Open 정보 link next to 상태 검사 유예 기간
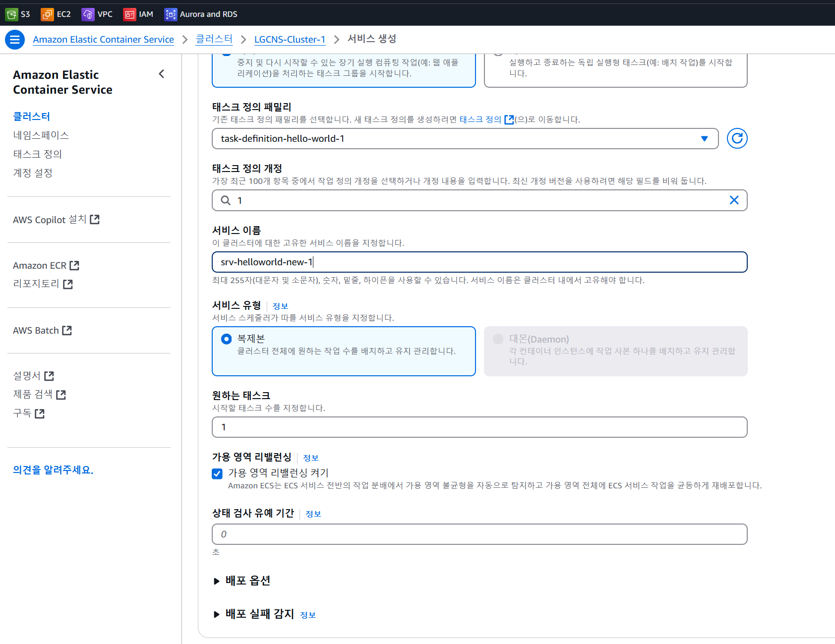Viewport: 835px width, 644px height. (x=313, y=514)
